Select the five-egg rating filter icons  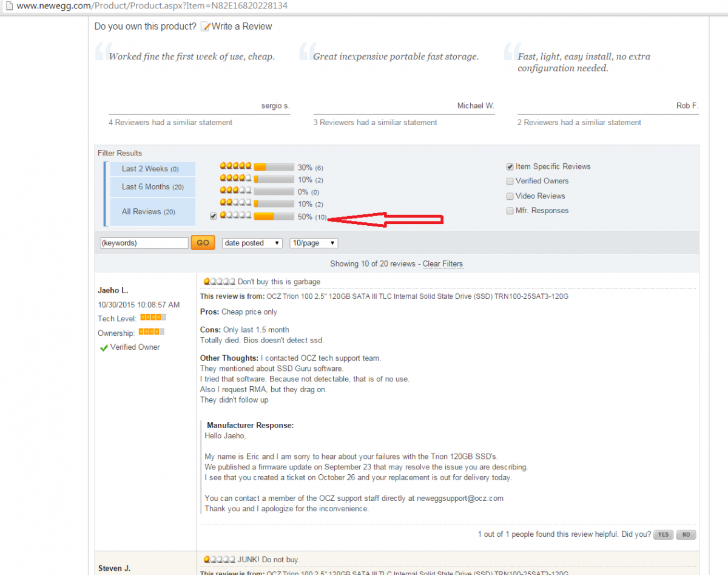(x=235, y=166)
